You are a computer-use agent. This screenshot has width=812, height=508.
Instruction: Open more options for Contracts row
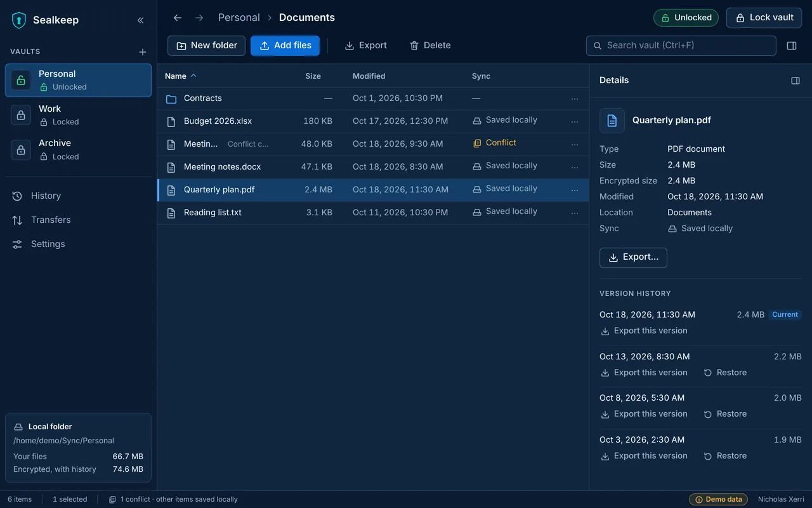(575, 98)
